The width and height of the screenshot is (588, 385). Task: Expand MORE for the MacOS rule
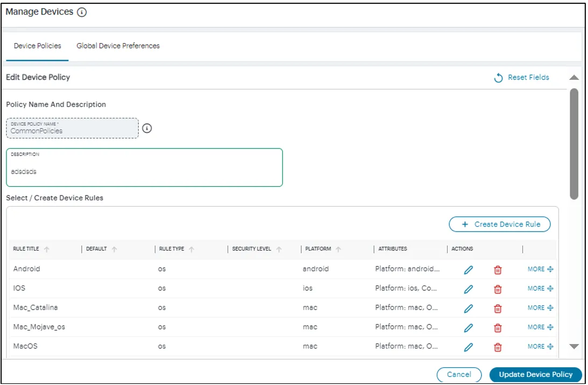(x=540, y=346)
